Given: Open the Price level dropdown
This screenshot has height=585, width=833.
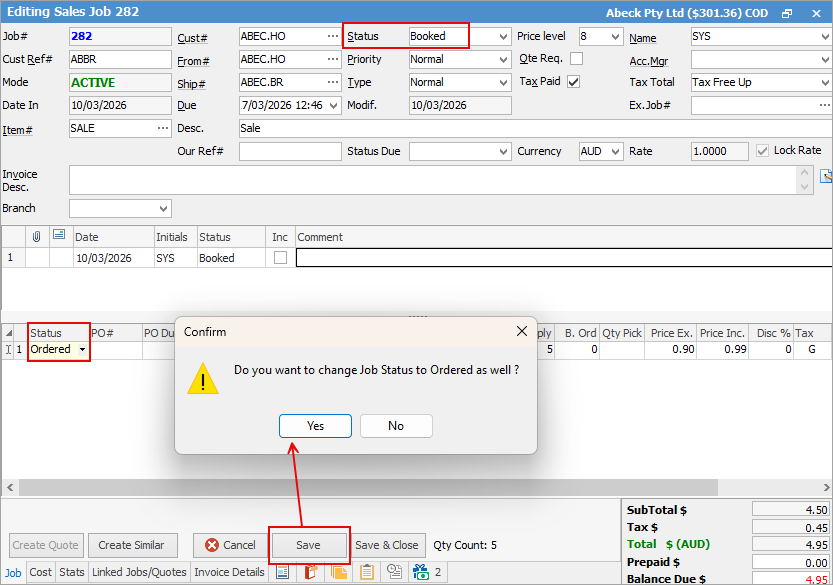Looking at the screenshot, I should [615, 36].
